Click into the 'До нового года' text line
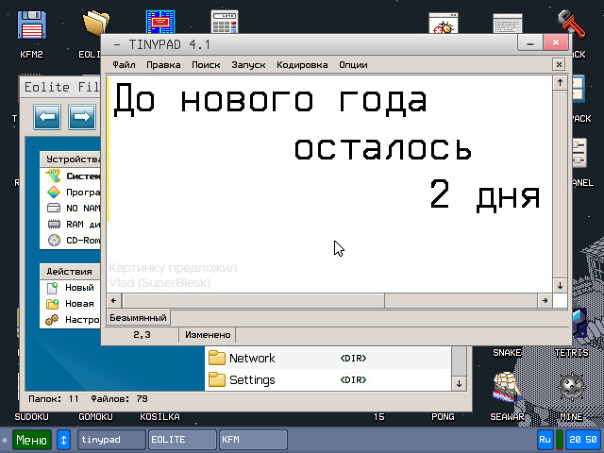The height and width of the screenshot is (453, 604). [270, 100]
